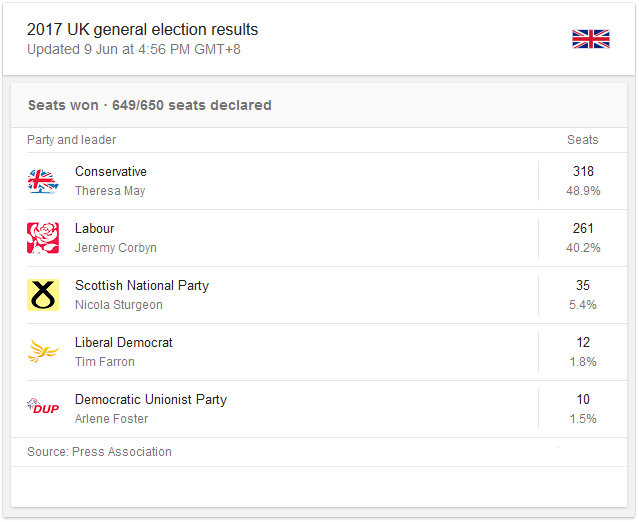Click the SNP yellow logo

click(x=43, y=295)
